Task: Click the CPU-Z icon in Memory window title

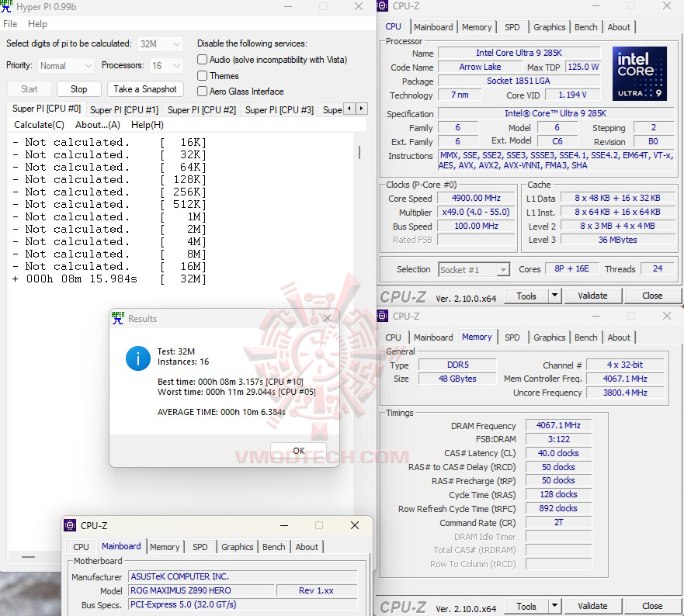Action: 383,316
